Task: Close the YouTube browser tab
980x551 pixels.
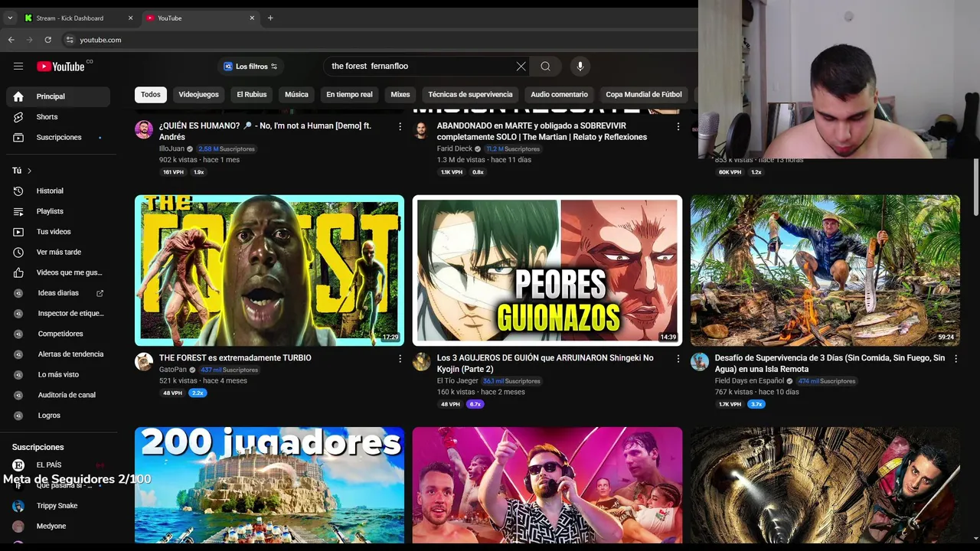Action: (252, 18)
